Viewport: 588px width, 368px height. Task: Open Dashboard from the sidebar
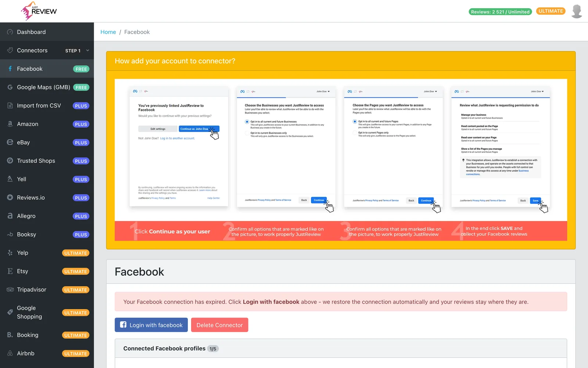tap(47, 32)
